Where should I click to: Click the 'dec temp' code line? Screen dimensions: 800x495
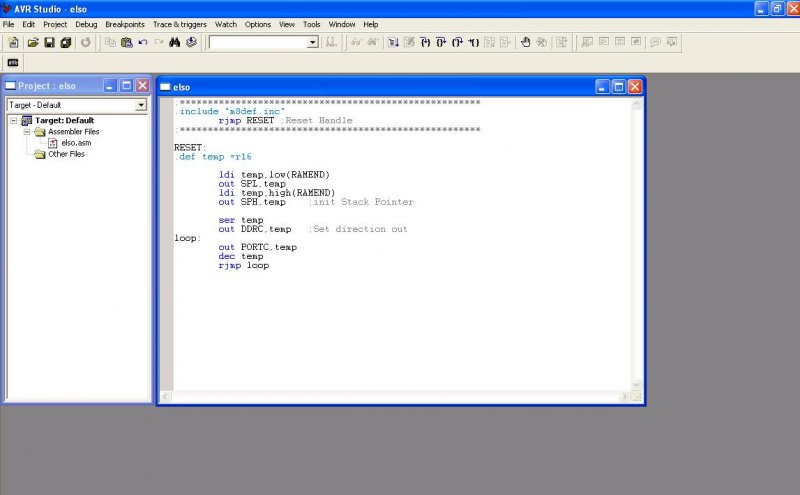click(241, 256)
